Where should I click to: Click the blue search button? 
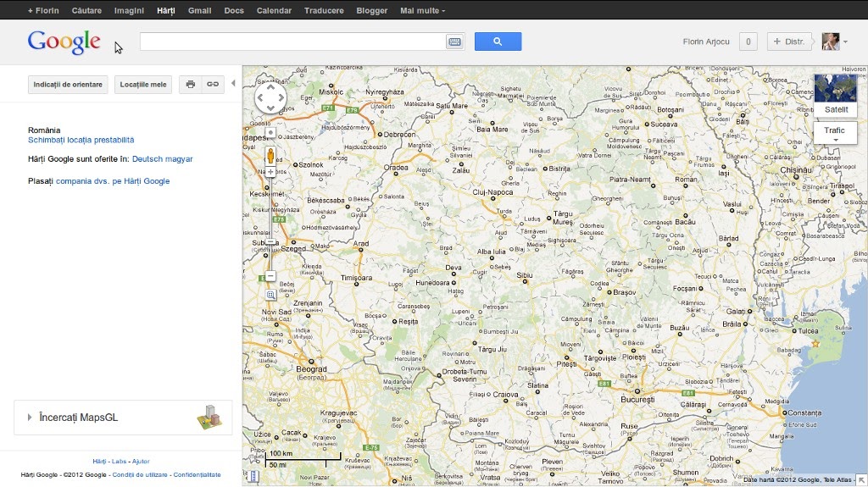[498, 42]
